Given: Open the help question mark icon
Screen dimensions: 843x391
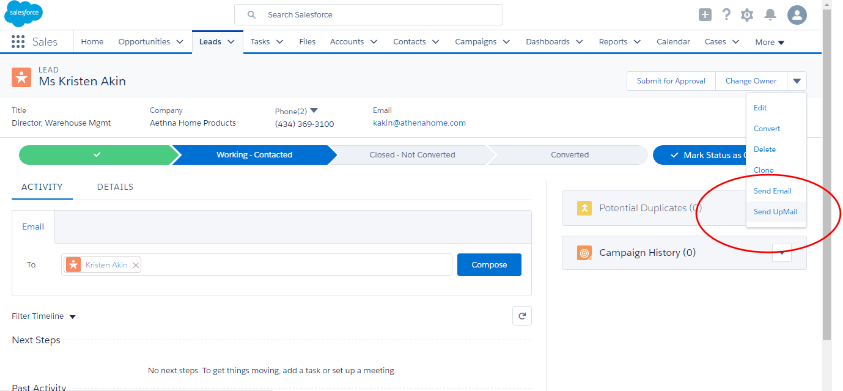Looking at the screenshot, I should pos(726,15).
